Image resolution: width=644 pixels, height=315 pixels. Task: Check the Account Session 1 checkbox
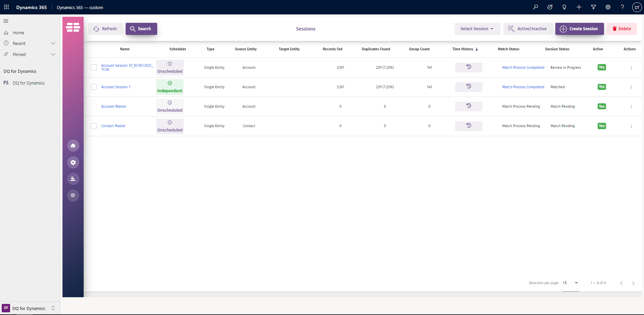click(x=94, y=87)
